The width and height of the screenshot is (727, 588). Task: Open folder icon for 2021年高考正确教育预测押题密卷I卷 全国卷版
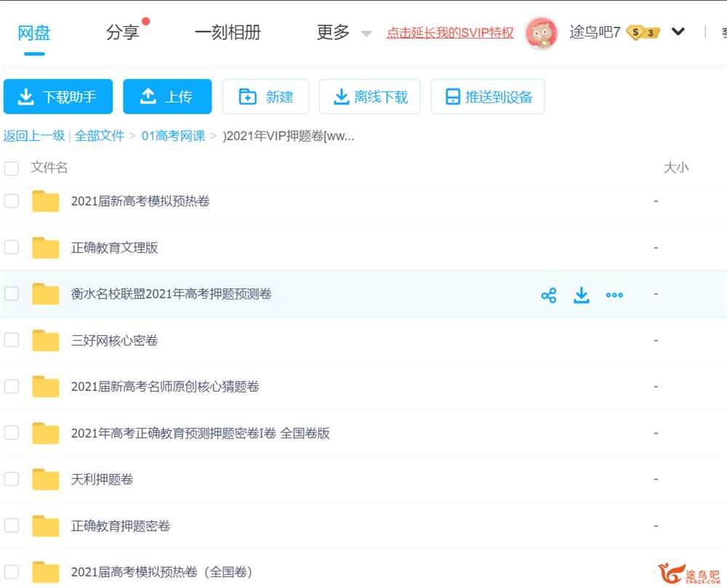[x=45, y=432]
